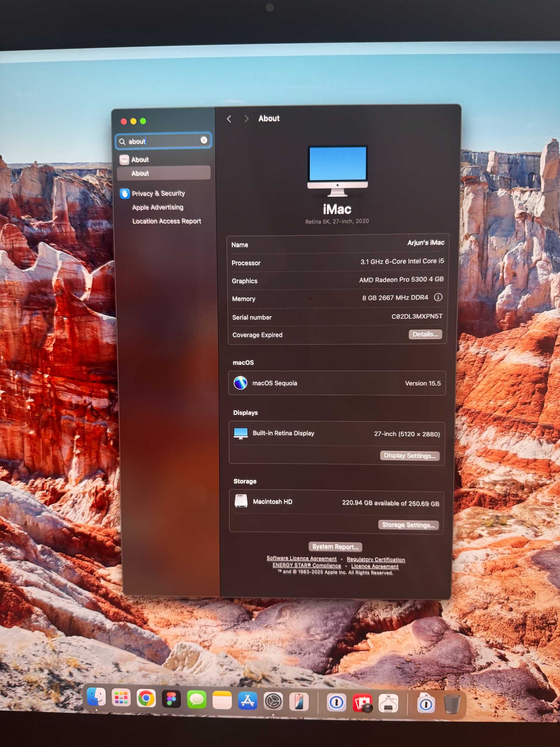The width and height of the screenshot is (560, 747).
Task: Minimize window with the yellow button
Action: click(133, 121)
